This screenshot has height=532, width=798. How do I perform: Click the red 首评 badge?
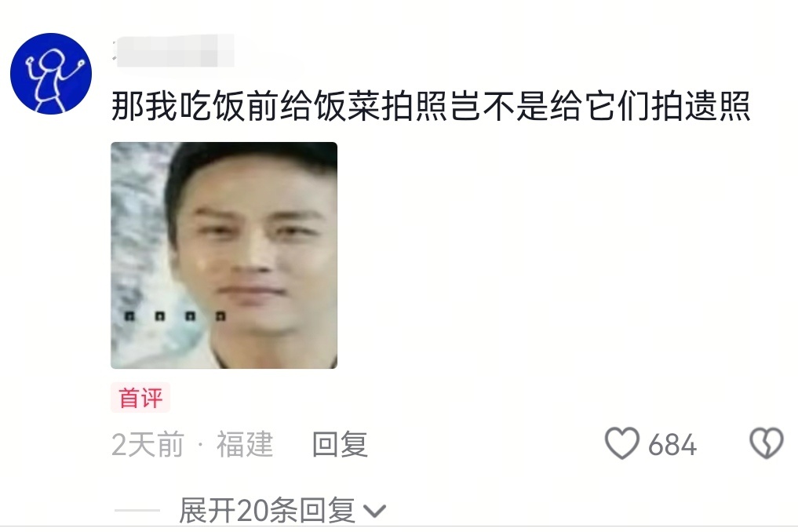(x=140, y=397)
